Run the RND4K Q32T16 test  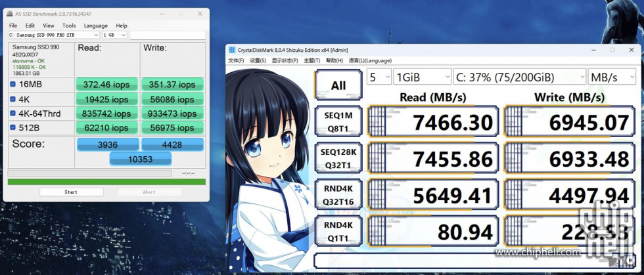click(x=338, y=194)
